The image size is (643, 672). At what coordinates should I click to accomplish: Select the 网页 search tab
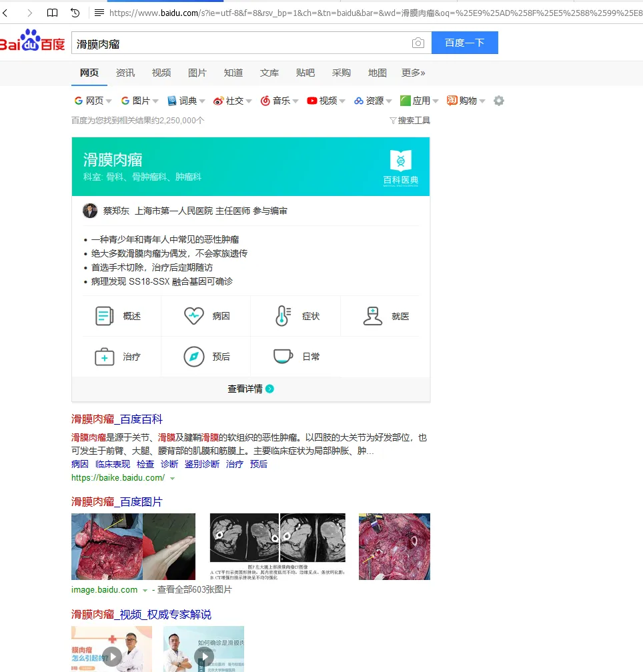coord(89,73)
